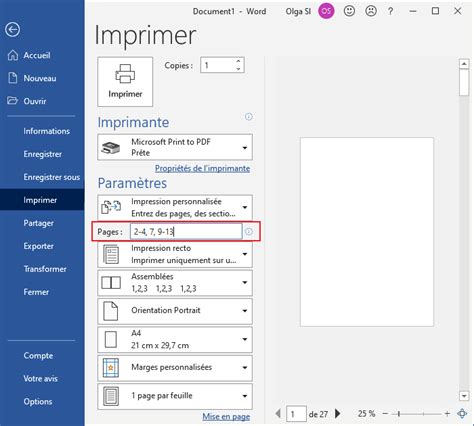
Task: Select Enregistrer in the sidebar
Action: pyautogui.click(x=42, y=154)
